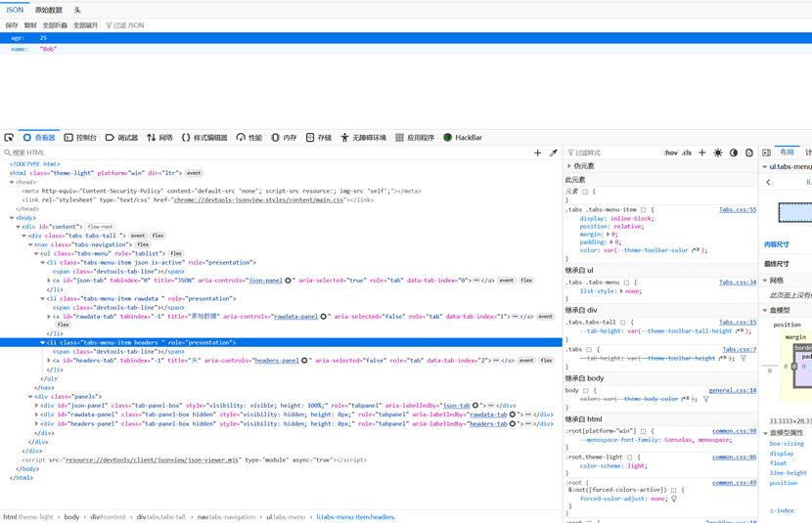Screen dimensions: 812x523
Task: Switch to the 原始数据 raw data tab
Action: click(49, 10)
